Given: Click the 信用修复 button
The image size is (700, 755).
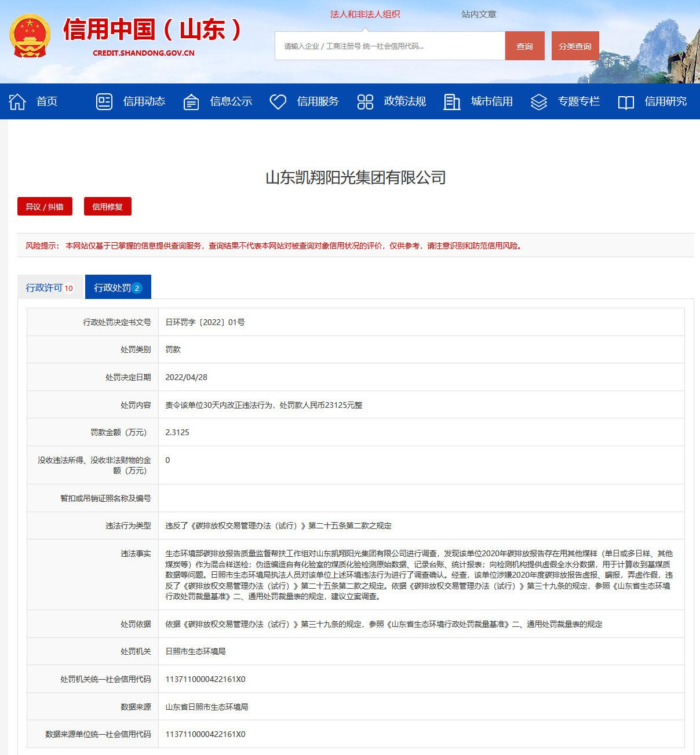Looking at the screenshot, I should [x=108, y=206].
